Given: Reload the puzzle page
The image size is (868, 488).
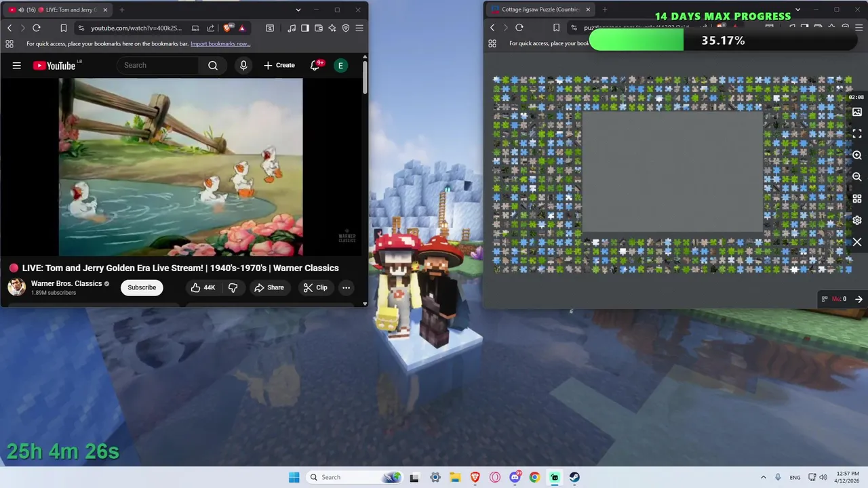Looking at the screenshot, I should (519, 28).
